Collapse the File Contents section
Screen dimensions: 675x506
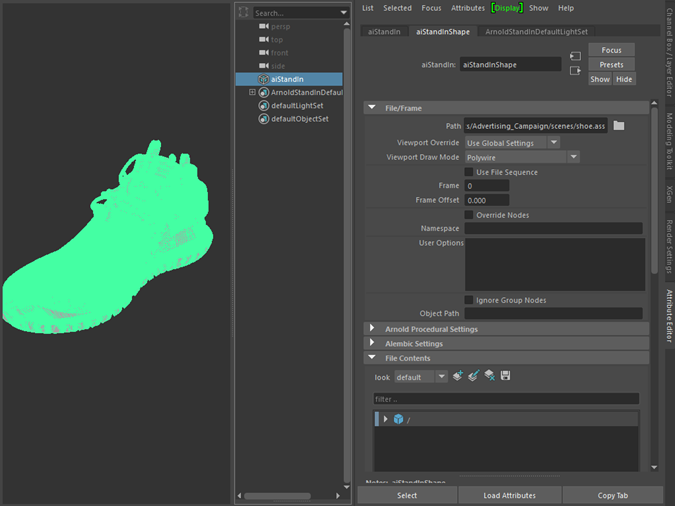pos(372,357)
